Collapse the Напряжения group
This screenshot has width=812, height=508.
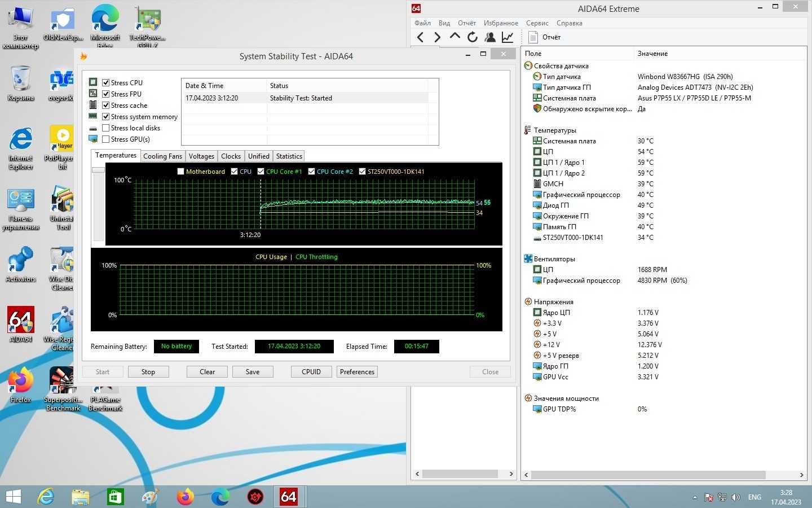(x=549, y=302)
